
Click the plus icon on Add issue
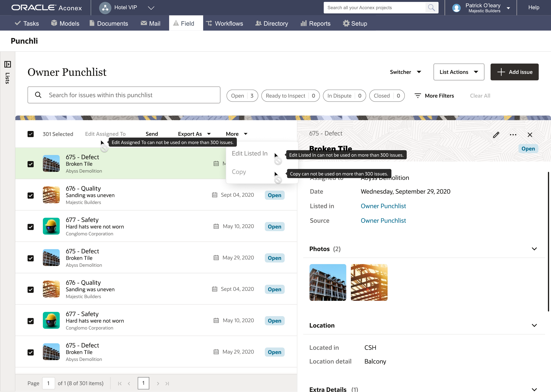tap(501, 72)
